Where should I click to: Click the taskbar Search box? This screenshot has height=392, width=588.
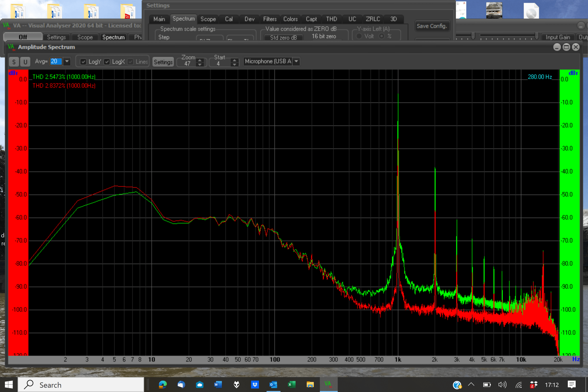[81, 385]
